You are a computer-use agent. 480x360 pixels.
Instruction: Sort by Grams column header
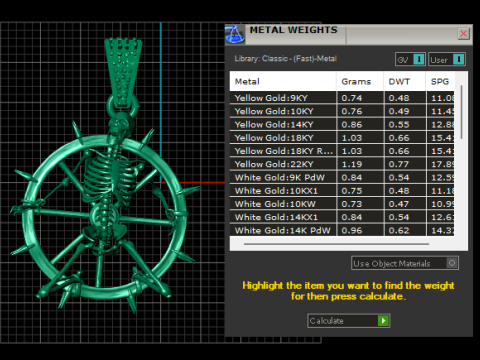tap(360, 82)
